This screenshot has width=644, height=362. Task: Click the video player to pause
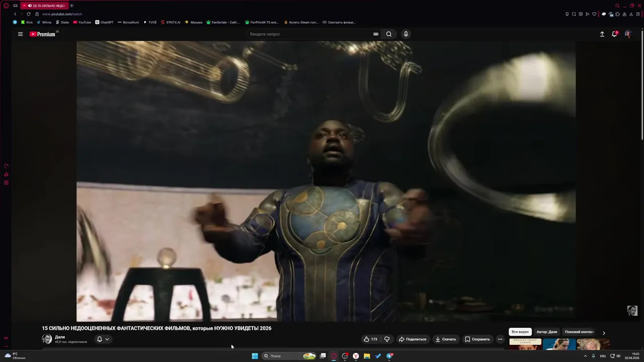326,181
